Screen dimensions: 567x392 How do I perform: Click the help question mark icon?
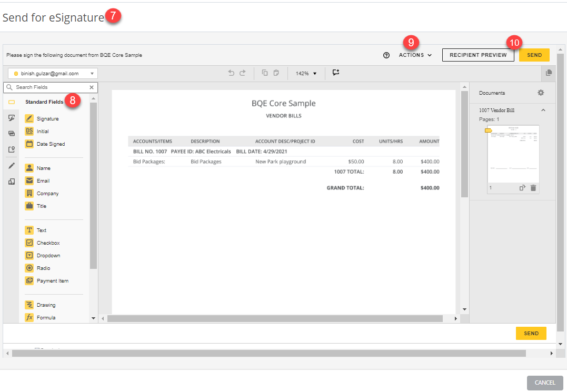click(x=386, y=55)
